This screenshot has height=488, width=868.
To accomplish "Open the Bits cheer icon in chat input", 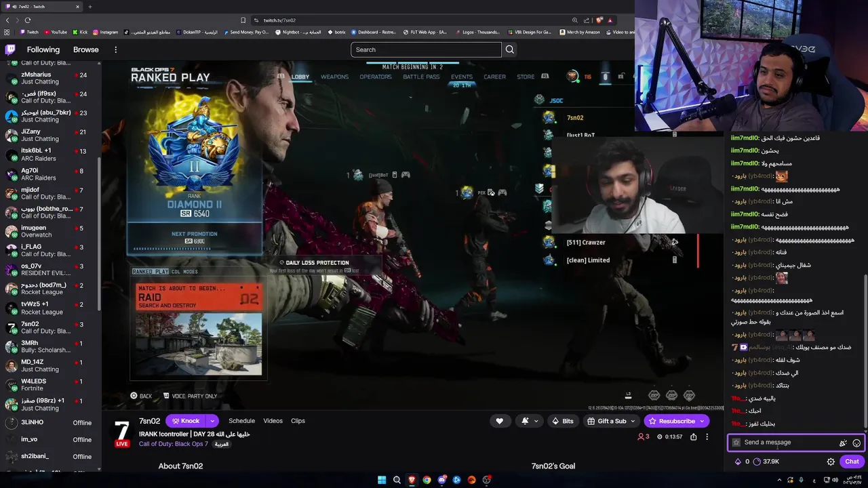I will pyautogui.click(x=843, y=443).
